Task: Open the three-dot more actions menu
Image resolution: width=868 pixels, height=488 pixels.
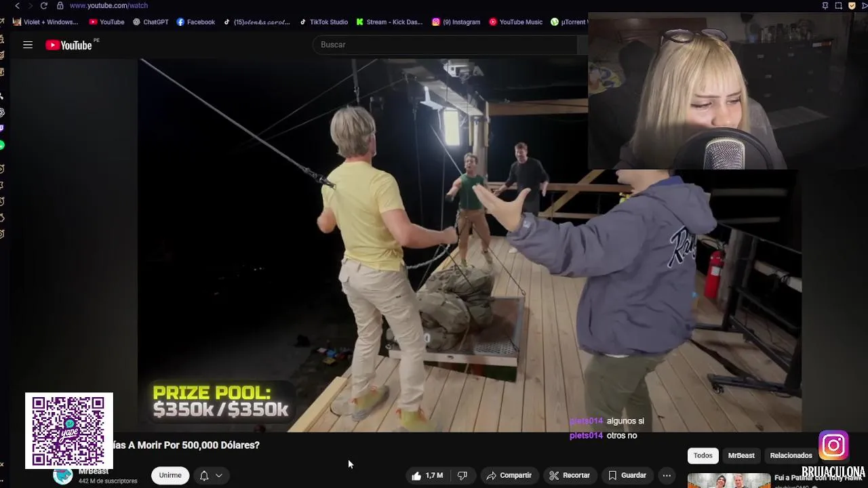Action: 667,476
